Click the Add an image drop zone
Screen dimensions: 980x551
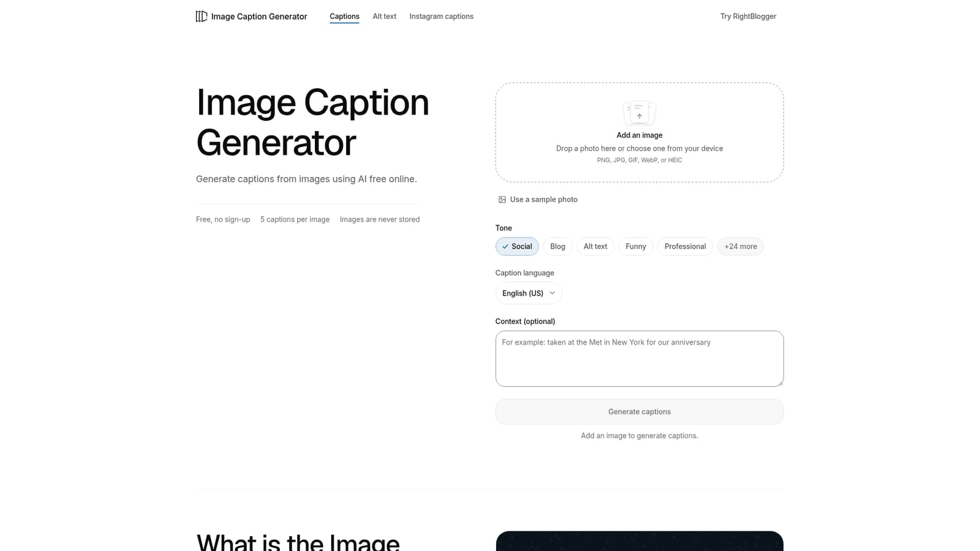[639, 132]
